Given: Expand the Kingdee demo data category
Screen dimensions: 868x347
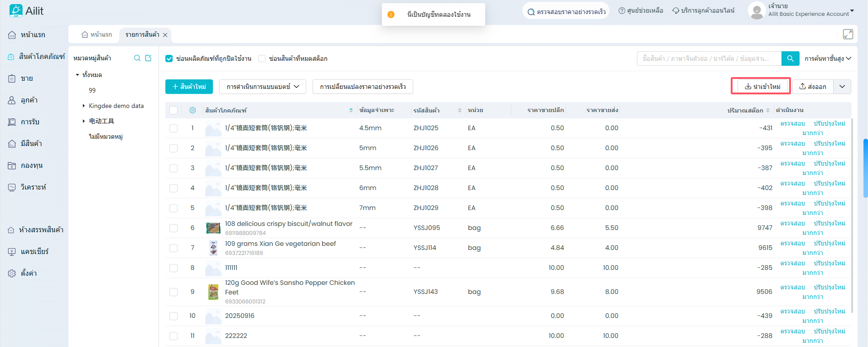Looking at the screenshot, I should click(x=84, y=106).
